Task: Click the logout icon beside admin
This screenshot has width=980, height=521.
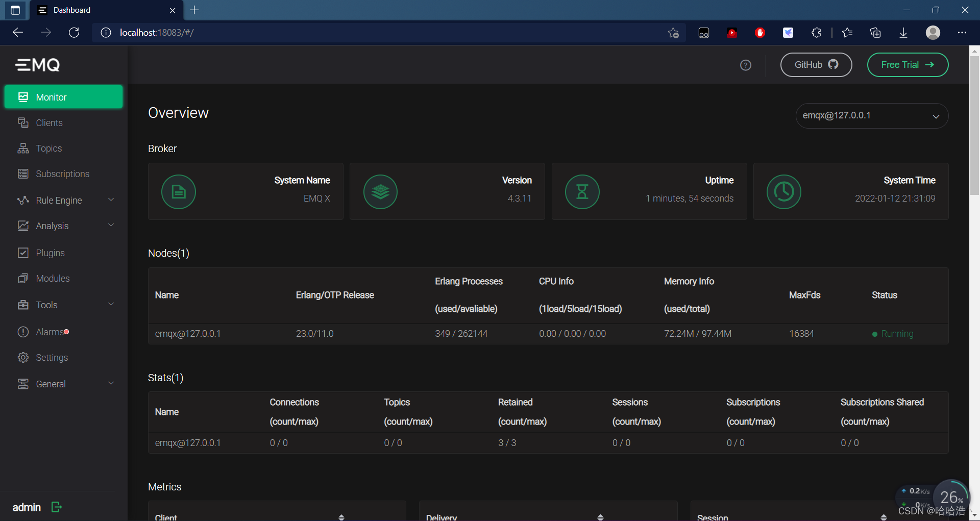Action: pyautogui.click(x=57, y=507)
